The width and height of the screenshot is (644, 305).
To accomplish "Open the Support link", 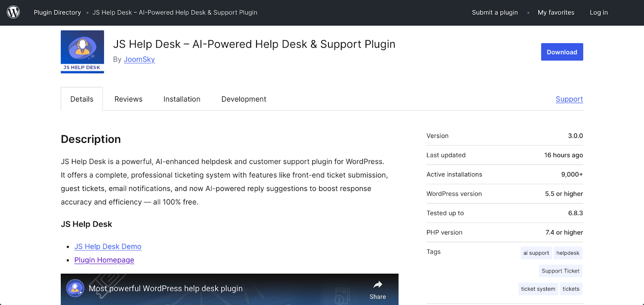I will [x=569, y=99].
